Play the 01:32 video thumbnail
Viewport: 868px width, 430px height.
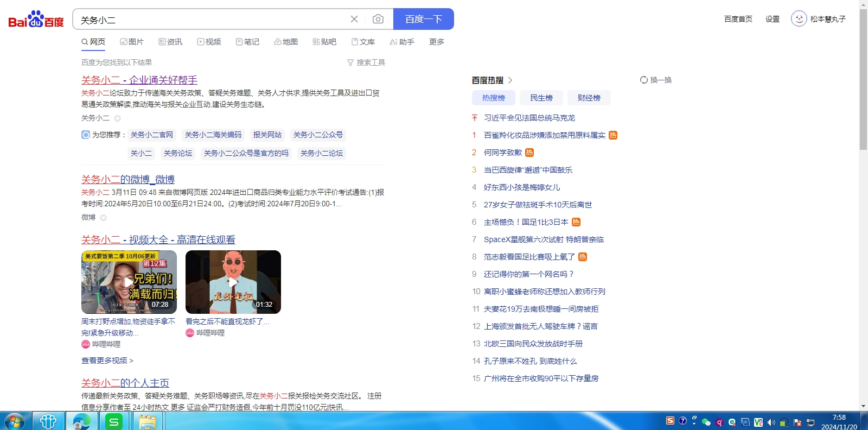click(233, 282)
